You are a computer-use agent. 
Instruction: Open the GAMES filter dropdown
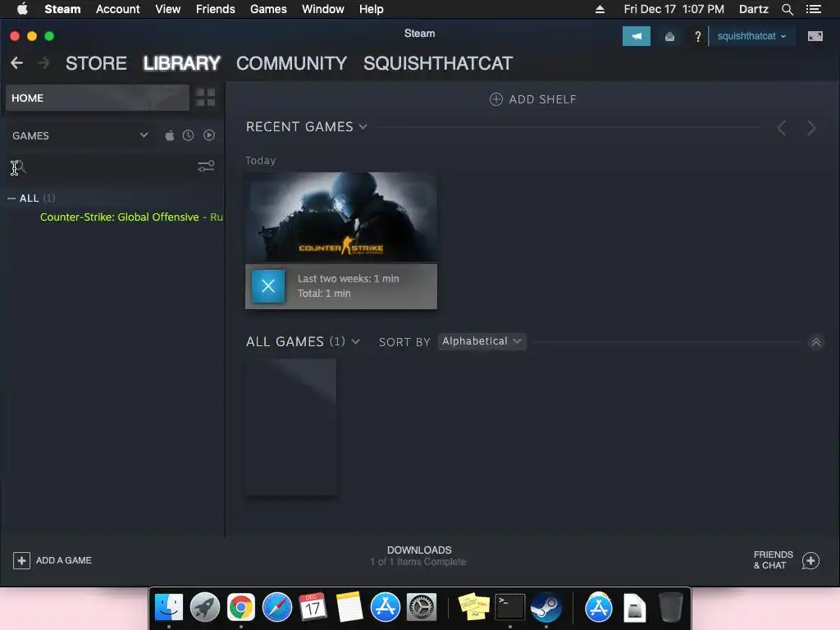pos(80,135)
